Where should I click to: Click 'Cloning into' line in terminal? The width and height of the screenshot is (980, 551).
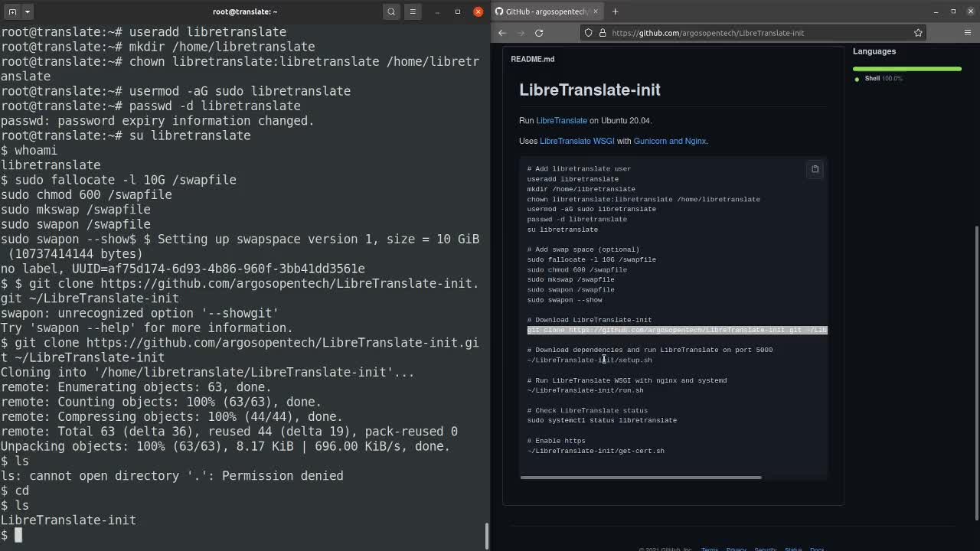coord(207,373)
